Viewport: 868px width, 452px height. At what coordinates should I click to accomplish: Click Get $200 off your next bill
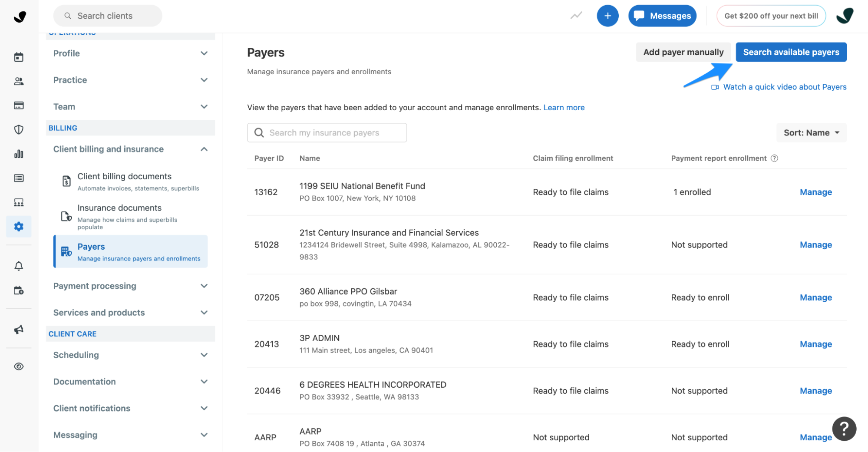point(771,16)
